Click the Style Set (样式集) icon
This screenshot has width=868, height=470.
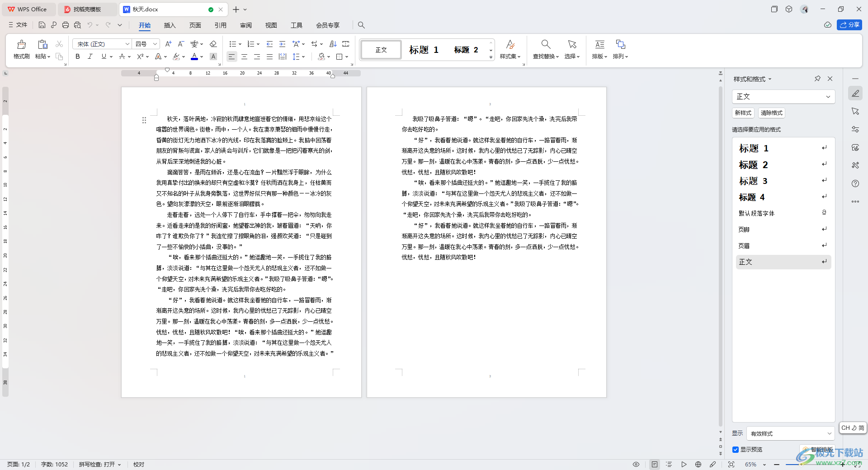tap(510, 44)
